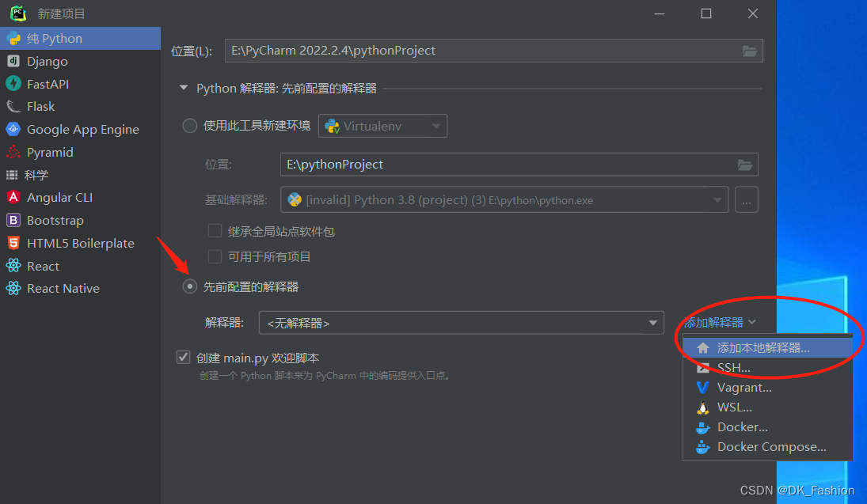Browse folder for environment 位置 E:\pythonProject
The height and width of the screenshot is (504, 867).
click(x=745, y=165)
